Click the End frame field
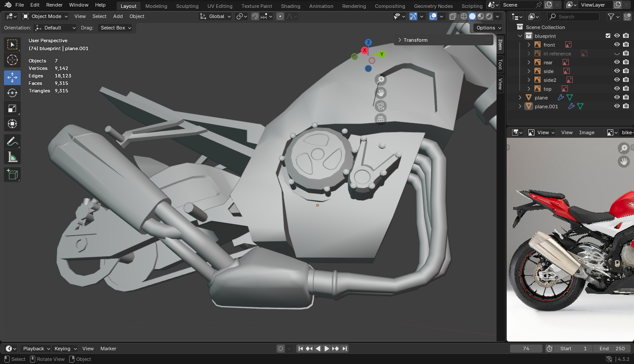Screen dimensions: 634x364 coord(612,349)
